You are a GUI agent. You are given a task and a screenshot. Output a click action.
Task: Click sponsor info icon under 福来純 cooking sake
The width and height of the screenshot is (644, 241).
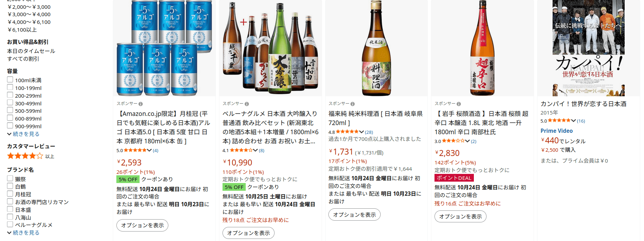click(353, 104)
